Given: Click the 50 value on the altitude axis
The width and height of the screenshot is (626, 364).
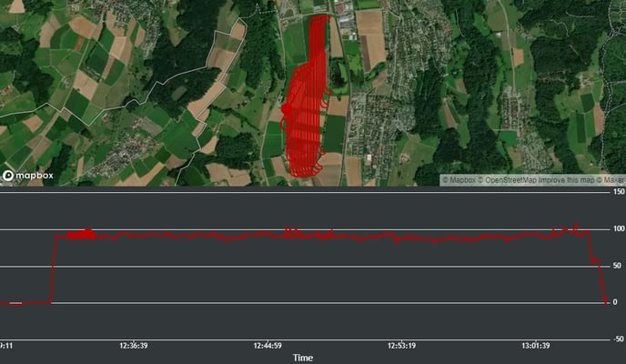Looking at the screenshot, I should (x=617, y=266).
